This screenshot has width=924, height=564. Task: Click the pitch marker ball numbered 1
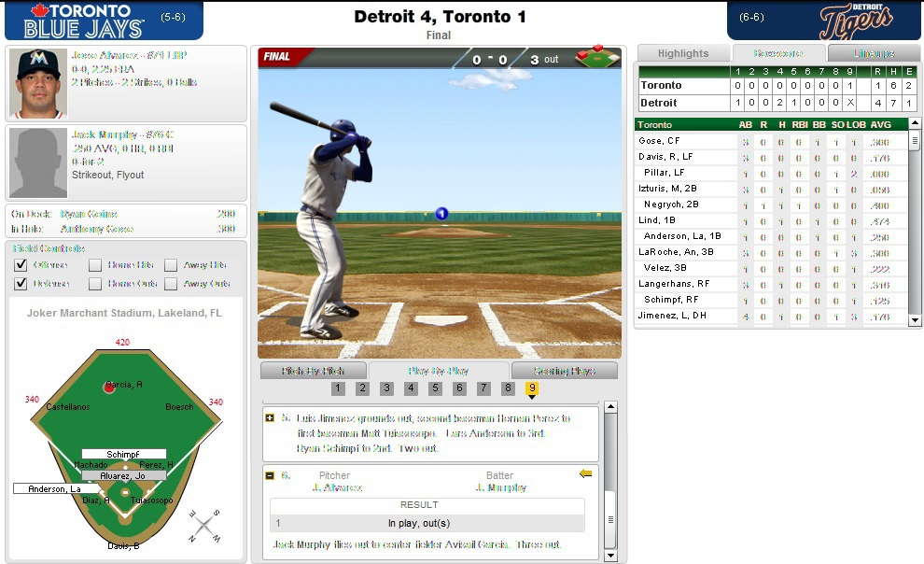coord(441,213)
